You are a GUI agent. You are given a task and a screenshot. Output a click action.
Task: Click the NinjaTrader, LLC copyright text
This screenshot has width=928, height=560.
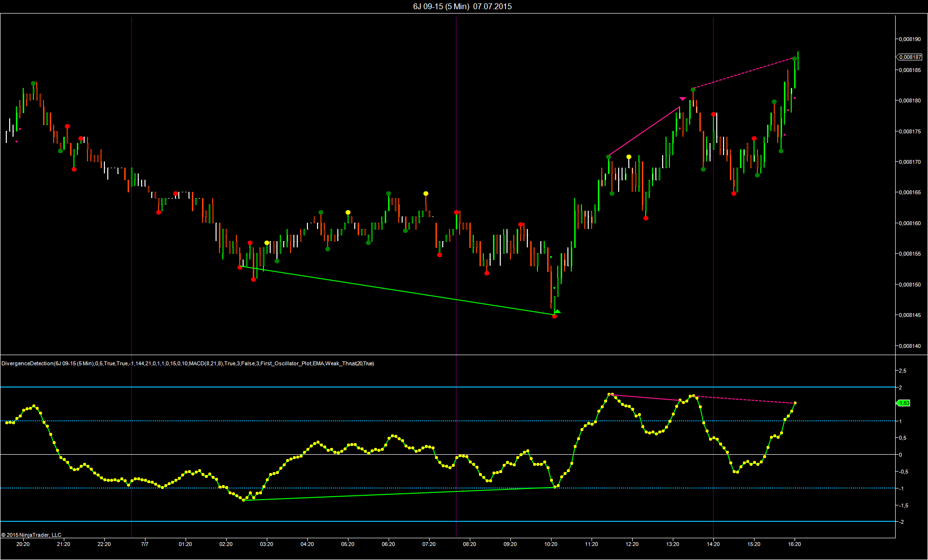pos(31,535)
